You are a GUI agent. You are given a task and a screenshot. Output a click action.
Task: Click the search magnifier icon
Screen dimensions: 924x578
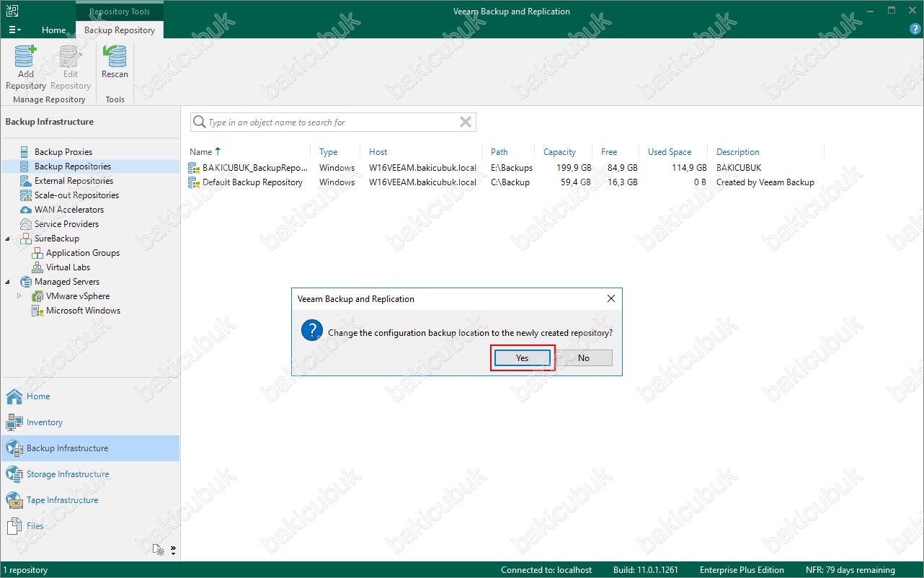tap(199, 123)
